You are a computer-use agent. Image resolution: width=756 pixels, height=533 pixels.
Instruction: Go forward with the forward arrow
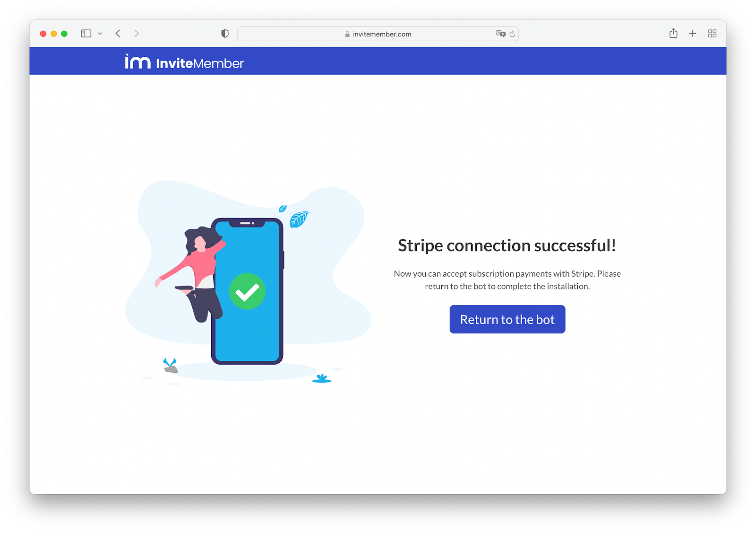tap(137, 34)
